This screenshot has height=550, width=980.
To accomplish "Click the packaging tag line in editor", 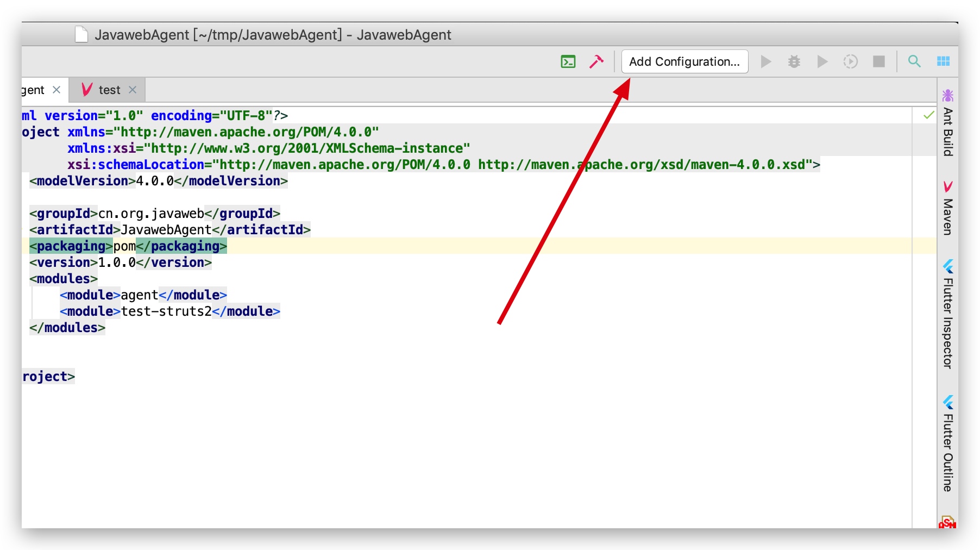I will [x=128, y=246].
